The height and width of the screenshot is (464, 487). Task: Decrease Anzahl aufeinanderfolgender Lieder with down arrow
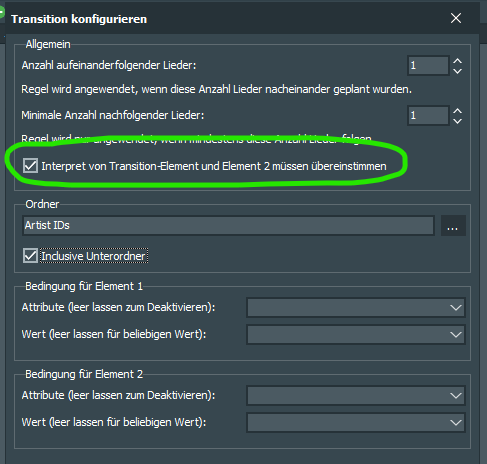[x=458, y=71]
